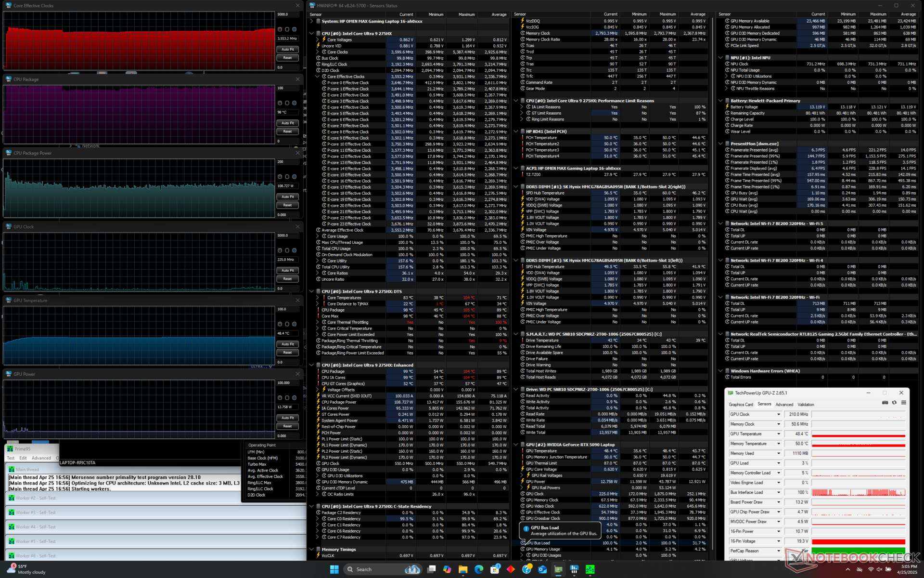The height and width of the screenshot is (578, 924).
Task: Click Reset in the GPU Temperature graph
Action: tap(288, 353)
